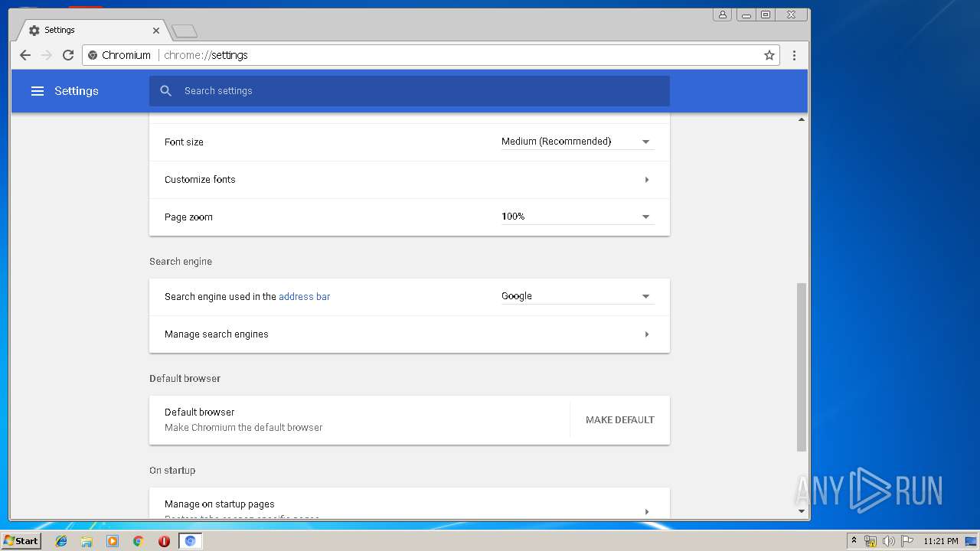Open the Windows Start menu
980x551 pixels.
(x=21, y=541)
